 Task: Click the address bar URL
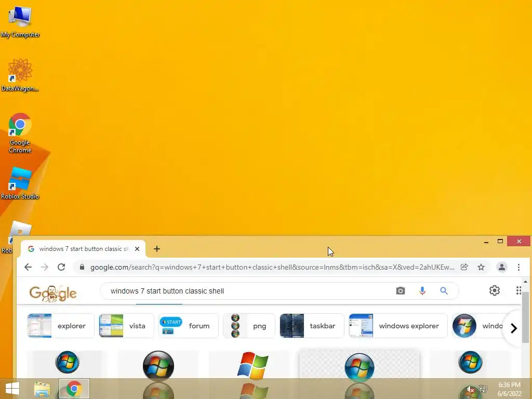(x=272, y=267)
